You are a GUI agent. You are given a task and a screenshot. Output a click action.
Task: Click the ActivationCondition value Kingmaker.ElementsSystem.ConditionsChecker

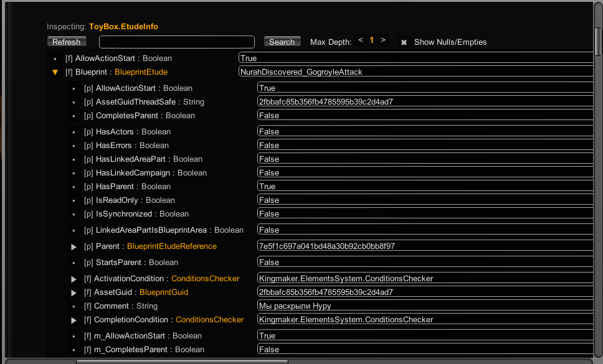pos(425,278)
